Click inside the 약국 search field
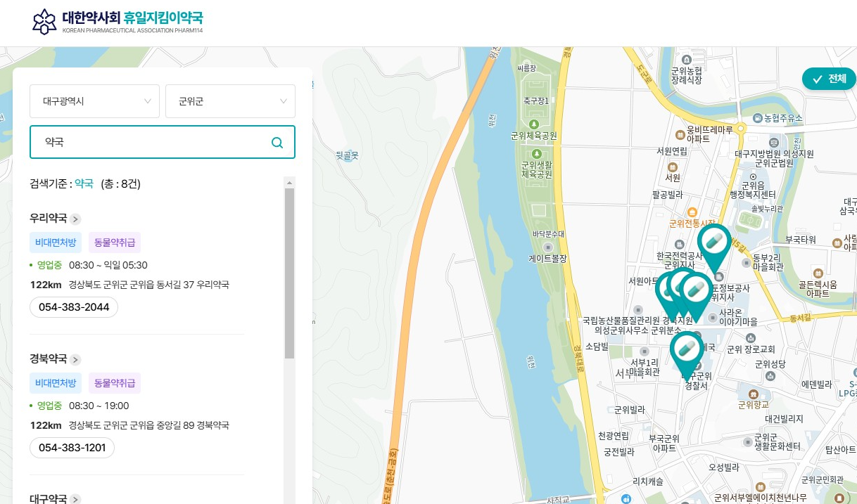Image resolution: width=857 pixels, height=504 pixels. click(141, 142)
